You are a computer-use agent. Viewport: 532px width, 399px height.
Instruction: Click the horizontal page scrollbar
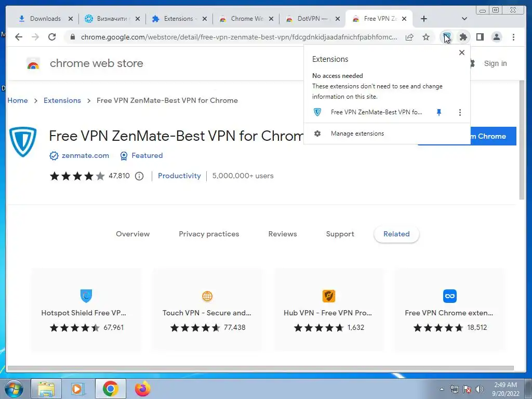[x=261, y=368]
